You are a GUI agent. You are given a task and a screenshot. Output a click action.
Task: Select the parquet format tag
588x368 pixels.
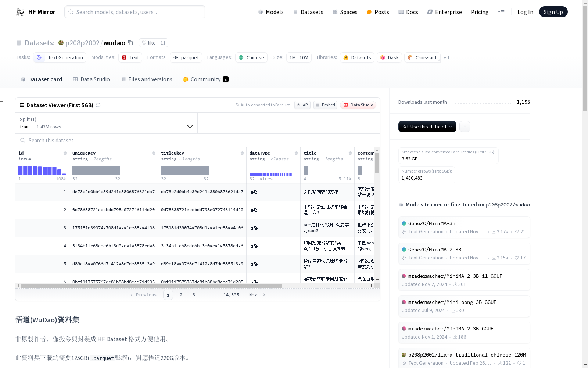(x=186, y=57)
